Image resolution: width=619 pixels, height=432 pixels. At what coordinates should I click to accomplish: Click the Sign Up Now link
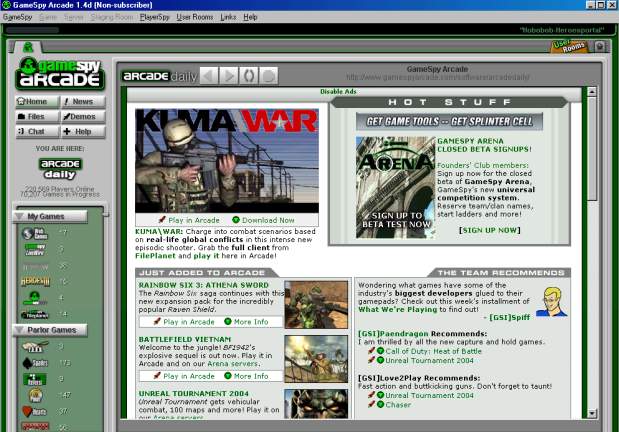[x=490, y=230]
